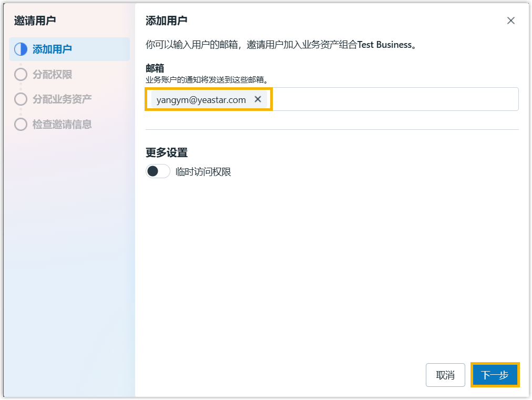The height and width of the screenshot is (400, 532).
Task: Click the 邀请用户 sidebar title
Action: point(35,21)
